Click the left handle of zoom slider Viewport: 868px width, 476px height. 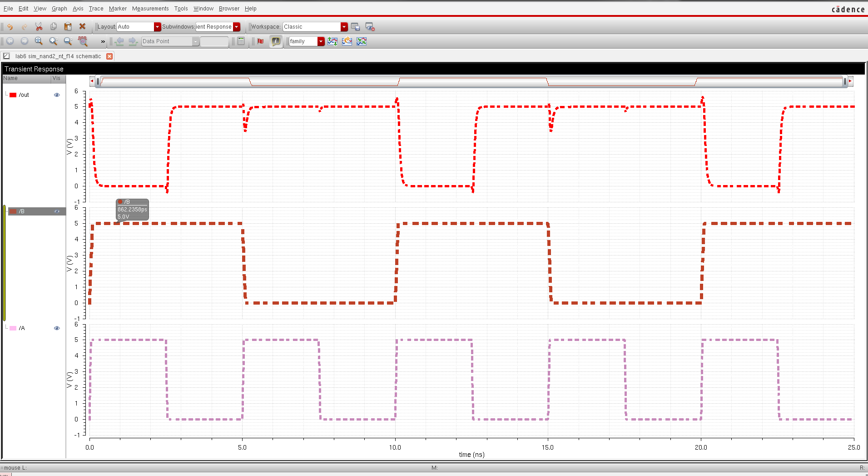98,81
